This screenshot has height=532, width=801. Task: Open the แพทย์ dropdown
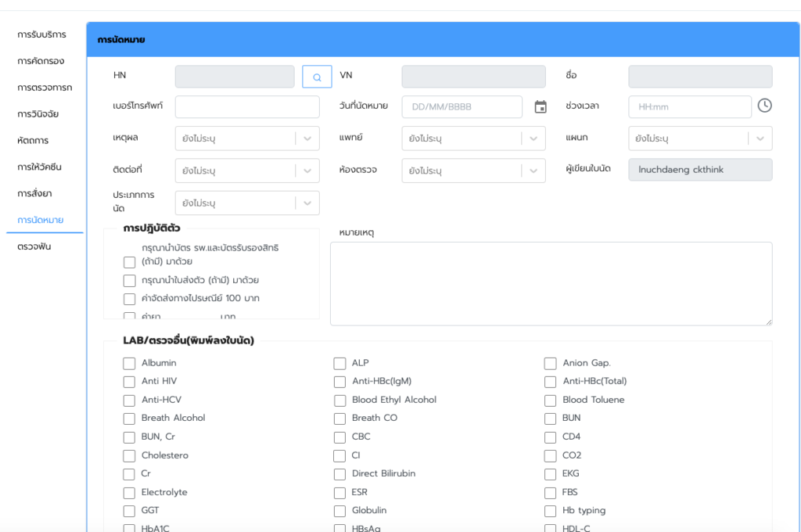[533, 138]
